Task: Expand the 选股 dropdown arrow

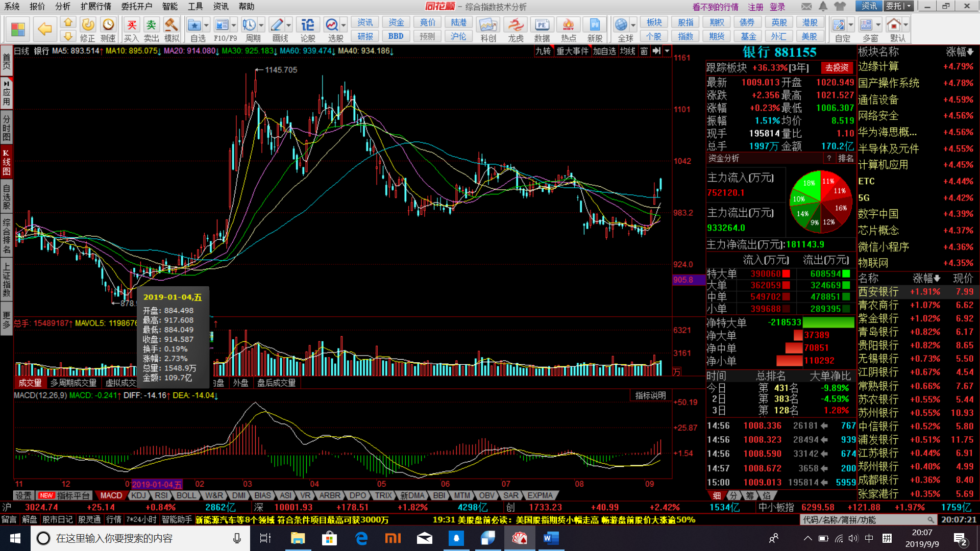Action: tap(344, 24)
